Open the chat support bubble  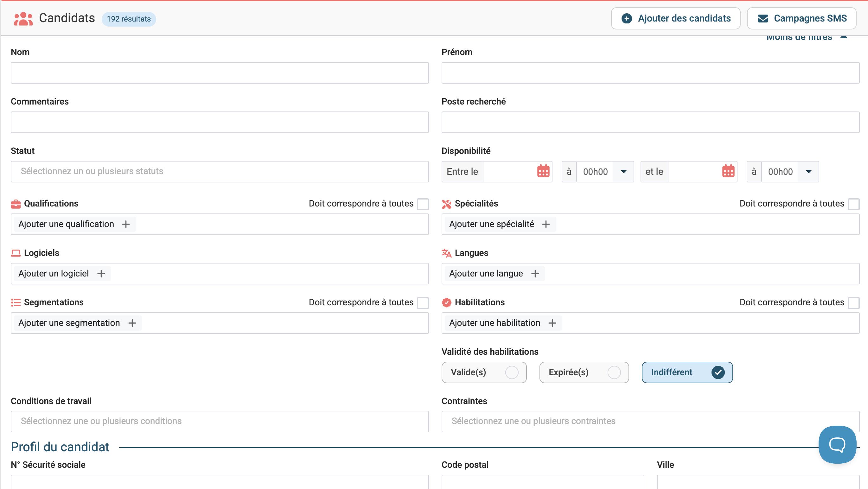click(837, 445)
